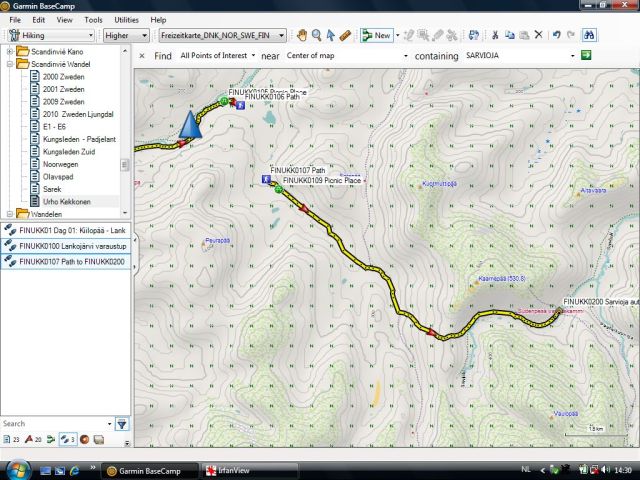The height and width of the screenshot is (480, 640).
Task: Open the Utilities menu
Action: [126, 19]
